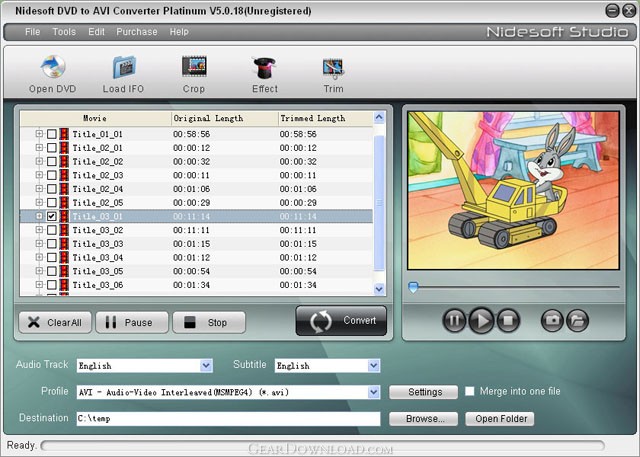This screenshot has height=457, width=640.
Task: Expand the Title_01_01 tree node
Action: tap(39, 133)
